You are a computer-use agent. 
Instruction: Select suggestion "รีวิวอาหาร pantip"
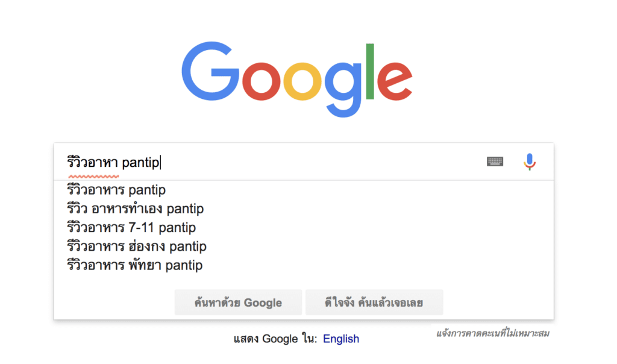pyautogui.click(x=116, y=190)
